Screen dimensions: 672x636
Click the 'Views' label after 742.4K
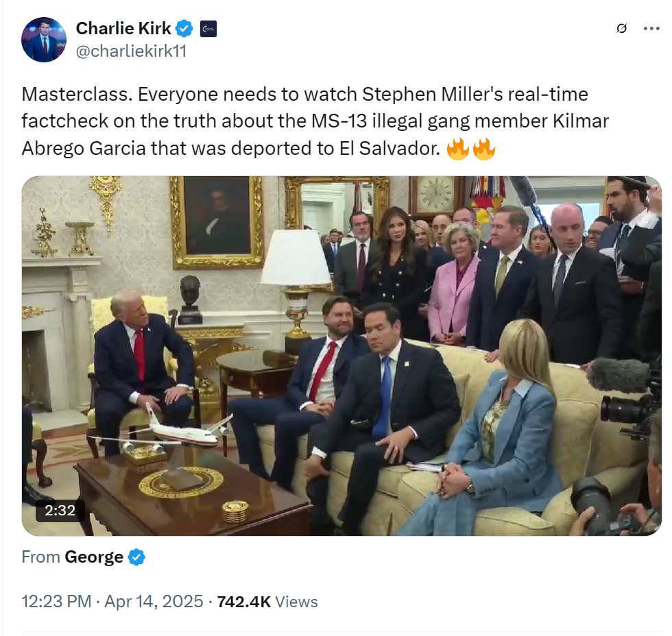(x=296, y=602)
